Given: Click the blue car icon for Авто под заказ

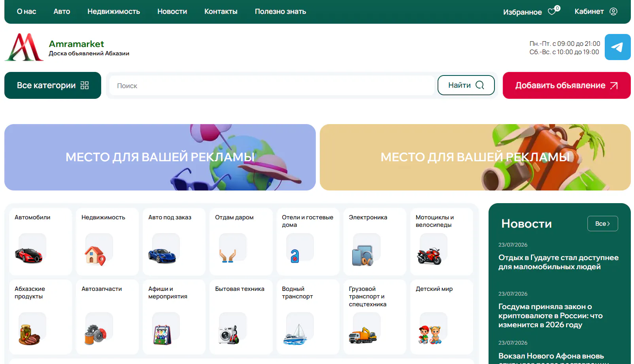Looking at the screenshot, I should [162, 256].
